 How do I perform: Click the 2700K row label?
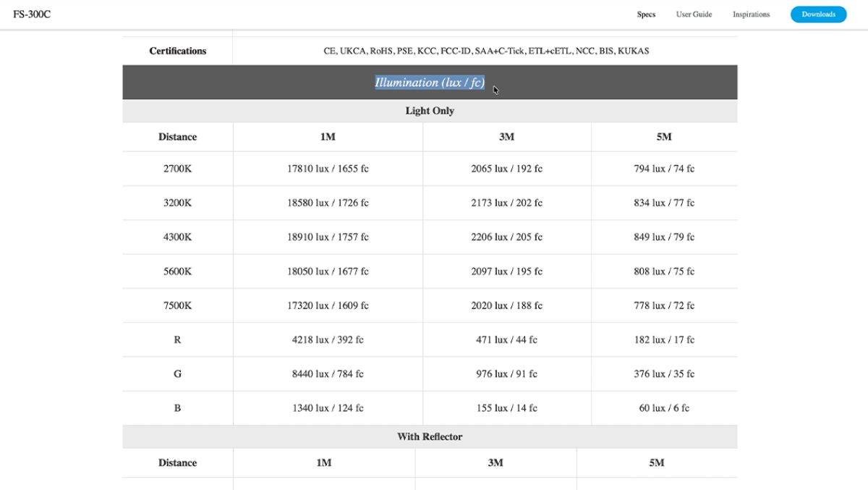(x=177, y=169)
